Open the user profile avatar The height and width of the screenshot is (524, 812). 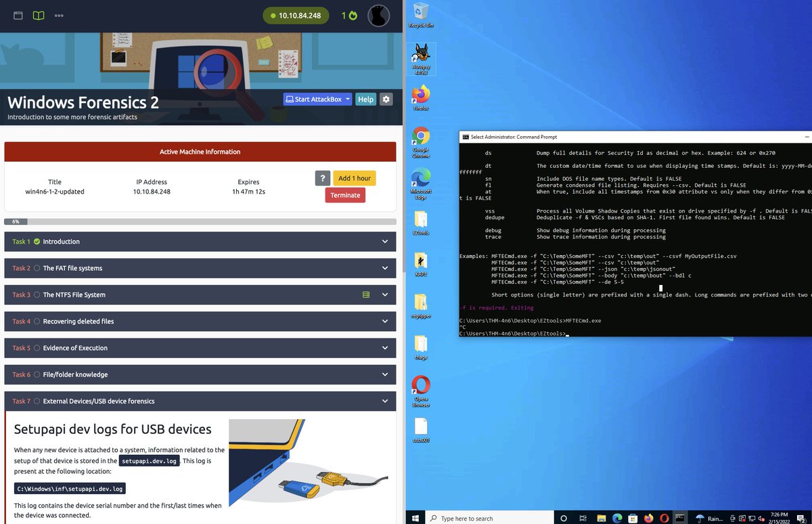(378, 15)
